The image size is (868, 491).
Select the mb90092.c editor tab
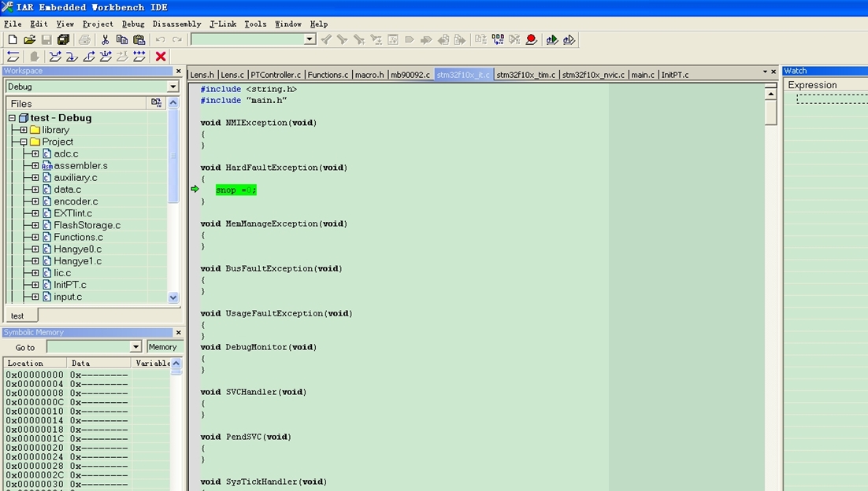pyautogui.click(x=410, y=75)
